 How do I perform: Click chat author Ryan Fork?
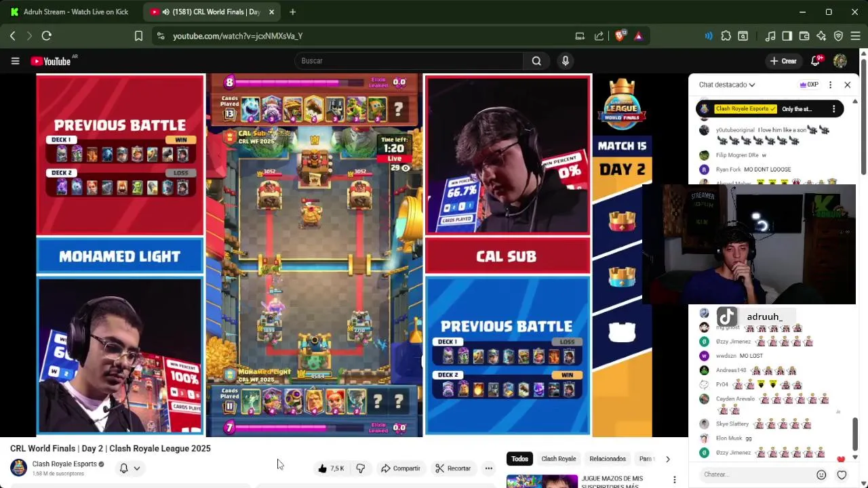coord(728,169)
